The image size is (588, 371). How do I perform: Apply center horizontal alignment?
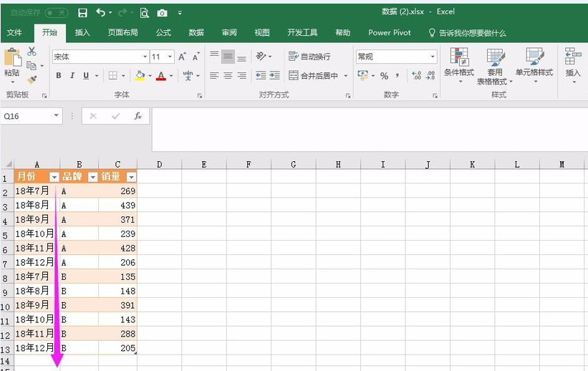pyautogui.click(x=228, y=76)
